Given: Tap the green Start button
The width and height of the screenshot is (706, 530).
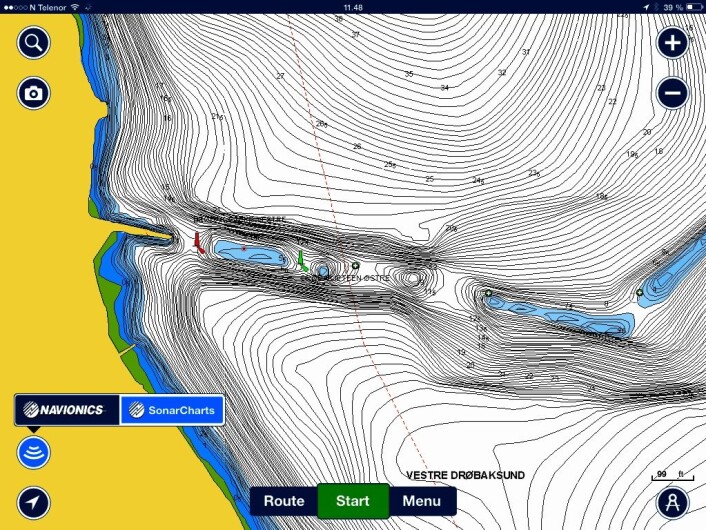Looking at the screenshot, I should (353, 501).
